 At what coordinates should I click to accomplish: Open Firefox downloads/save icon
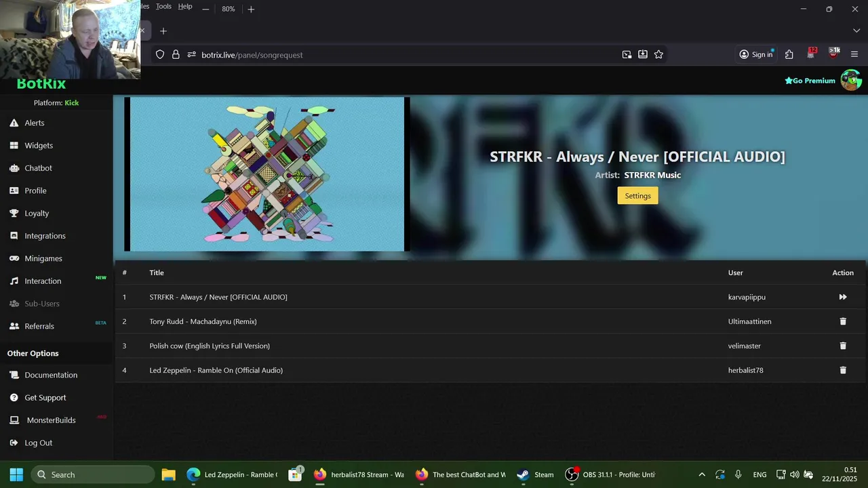pyautogui.click(x=642, y=55)
